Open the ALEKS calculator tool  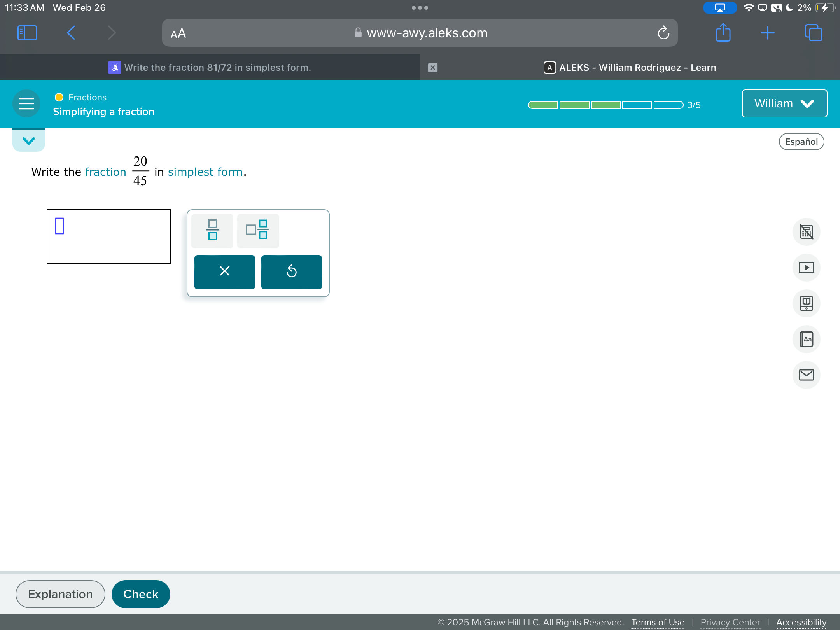tap(808, 232)
